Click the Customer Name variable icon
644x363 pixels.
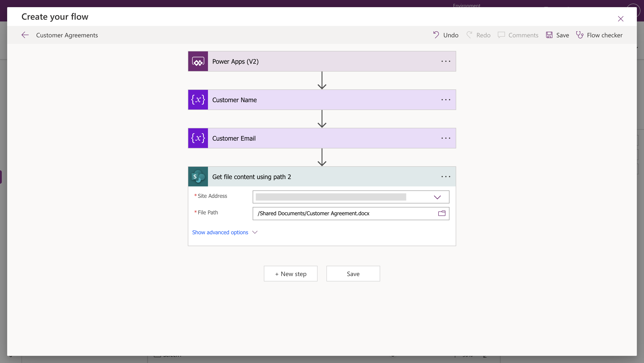[x=198, y=100]
